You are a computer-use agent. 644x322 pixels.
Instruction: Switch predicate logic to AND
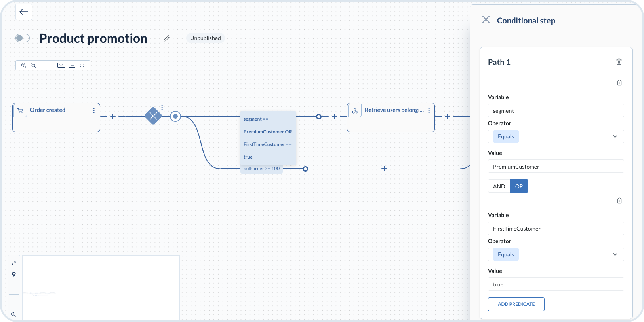499,186
